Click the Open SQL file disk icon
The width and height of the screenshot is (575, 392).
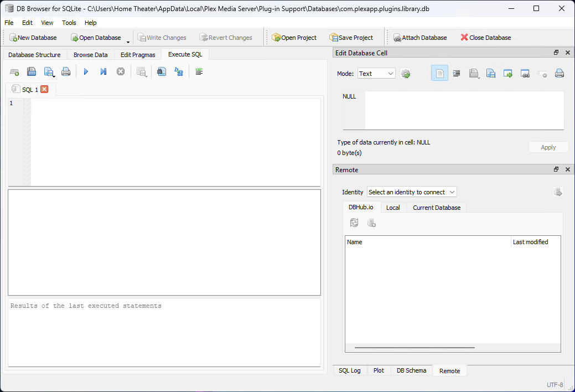click(x=32, y=72)
